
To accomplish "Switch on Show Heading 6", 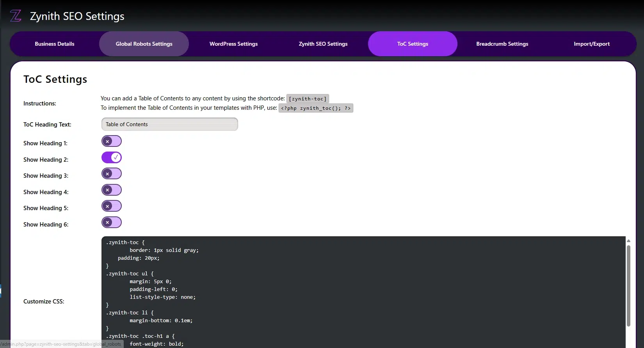I will point(112,222).
